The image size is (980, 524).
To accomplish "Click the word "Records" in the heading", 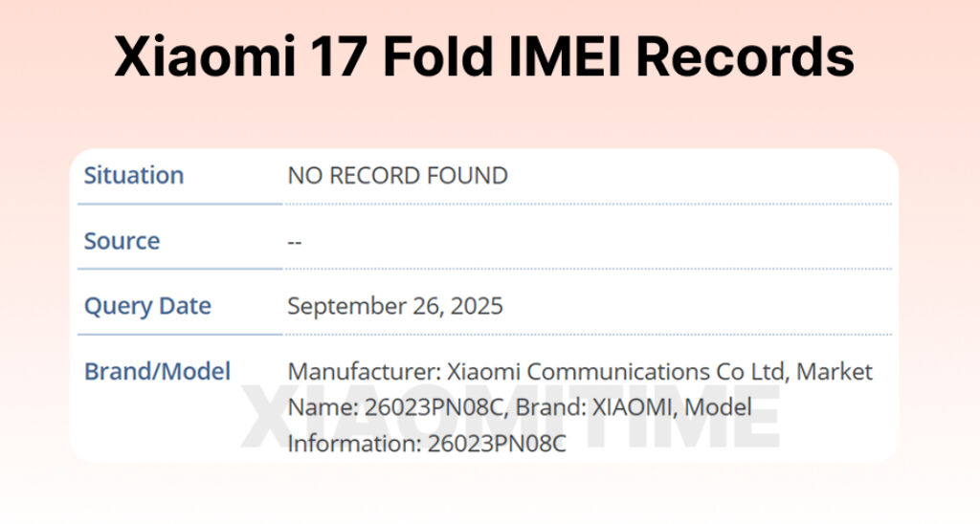I will pos(745,57).
